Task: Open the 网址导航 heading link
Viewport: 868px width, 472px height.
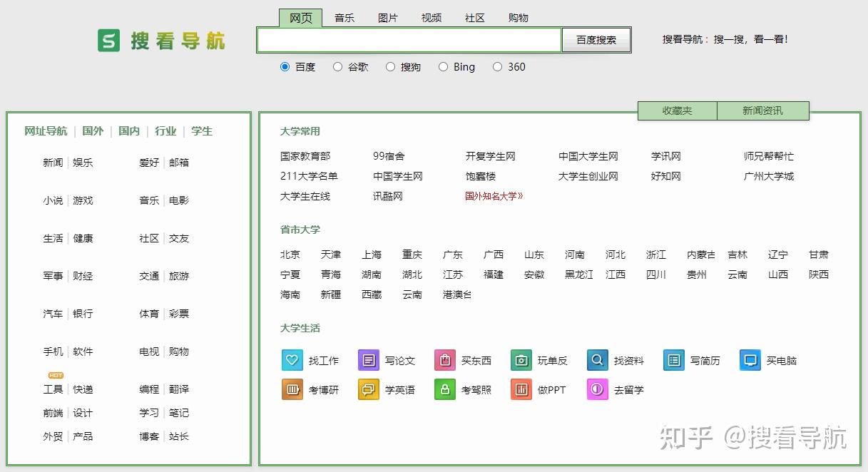Action: point(46,131)
